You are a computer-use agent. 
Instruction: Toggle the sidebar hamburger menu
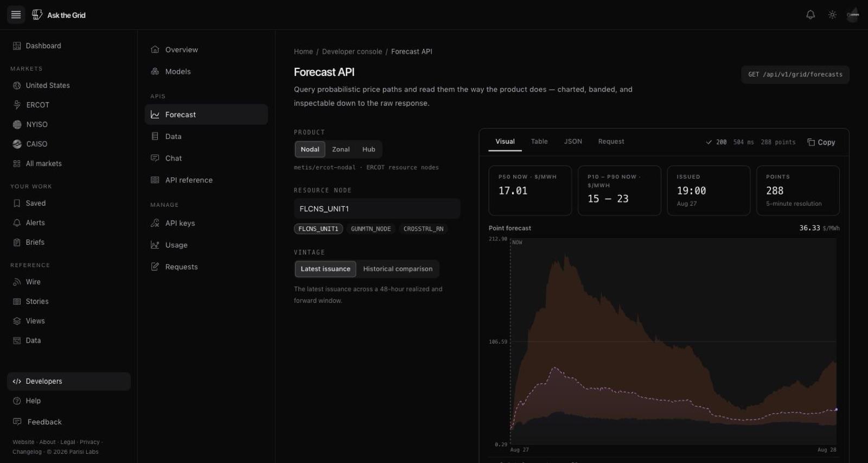tap(16, 15)
